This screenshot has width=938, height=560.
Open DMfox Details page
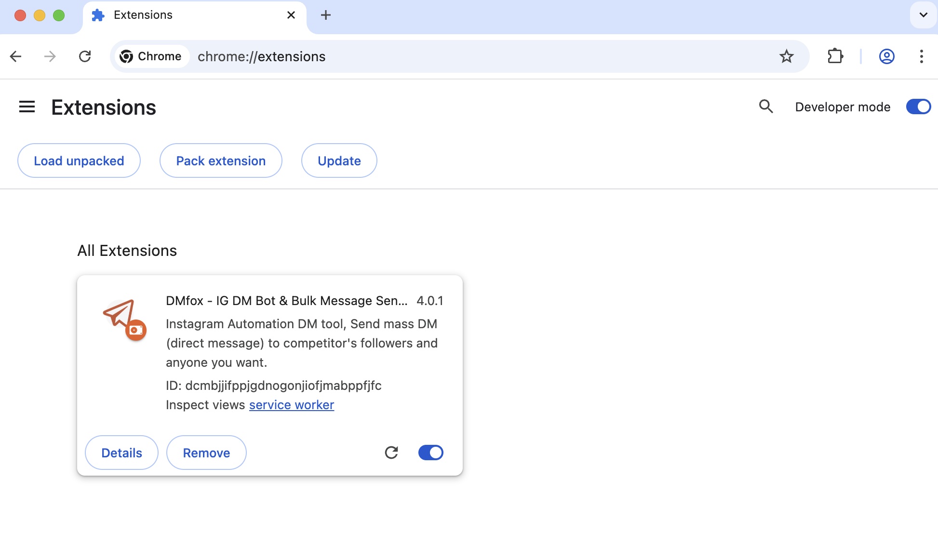tap(122, 453)
